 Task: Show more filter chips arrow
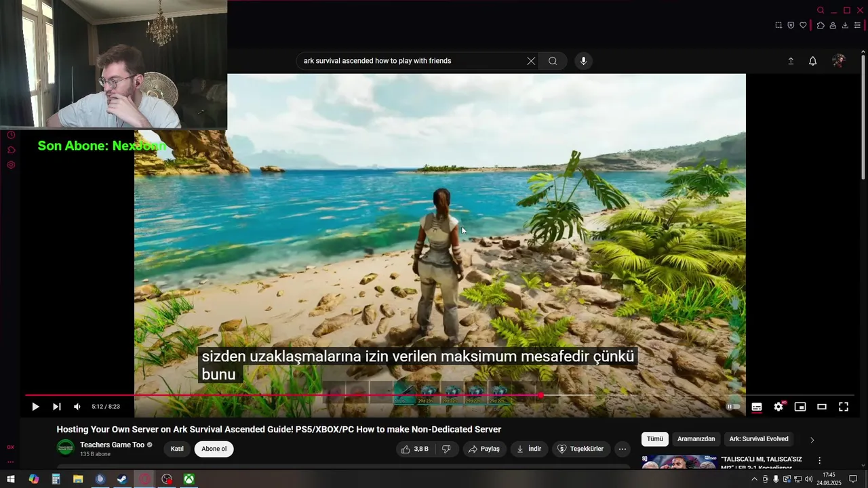(x=812, y=440)
